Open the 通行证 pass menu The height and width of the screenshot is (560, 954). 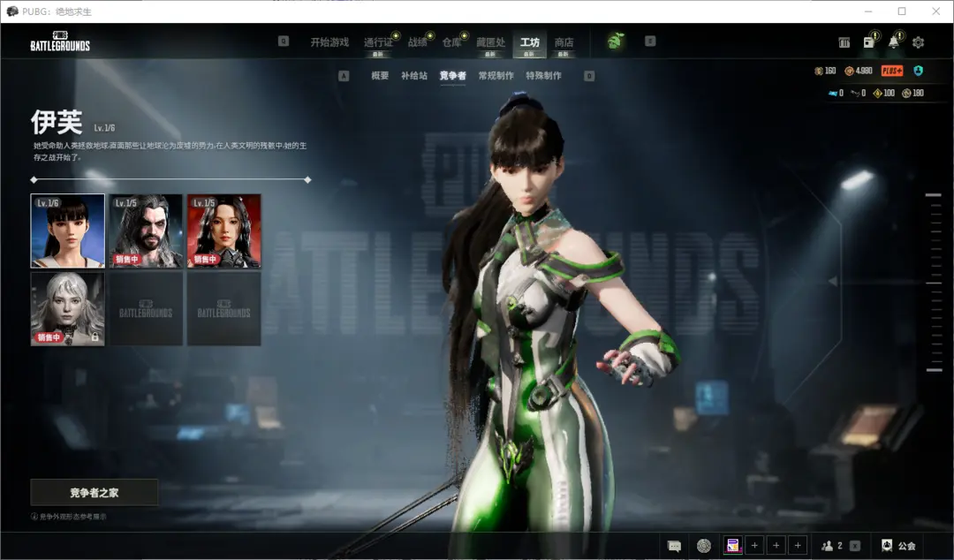[x=378, y=42]
